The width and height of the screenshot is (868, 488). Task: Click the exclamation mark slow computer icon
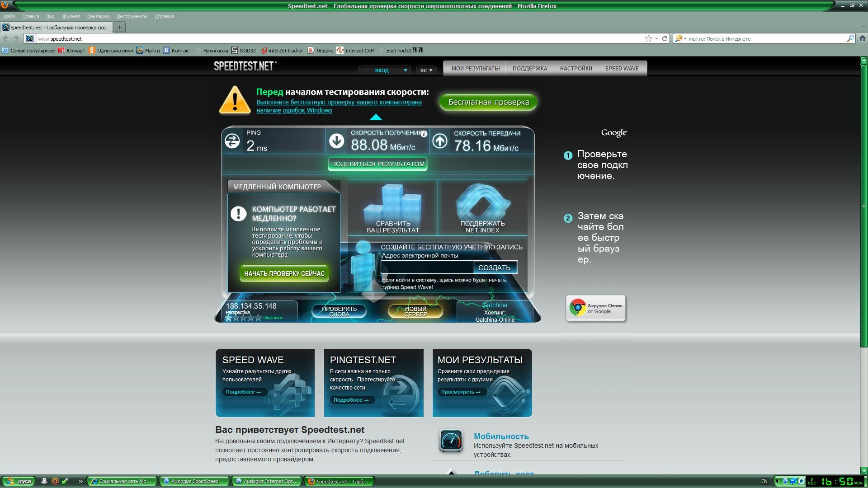pos(238,213)
